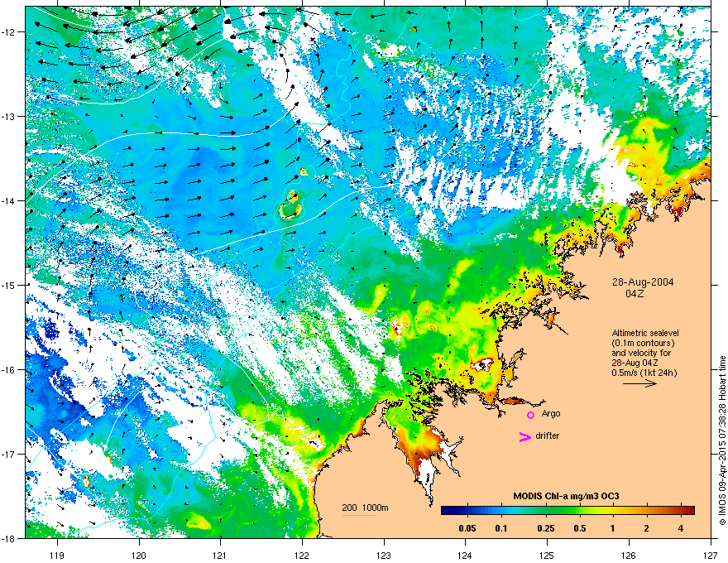Click the ring-shaped reef near 14°S 122°E
The image size is (728, 563).
(291, 206)
